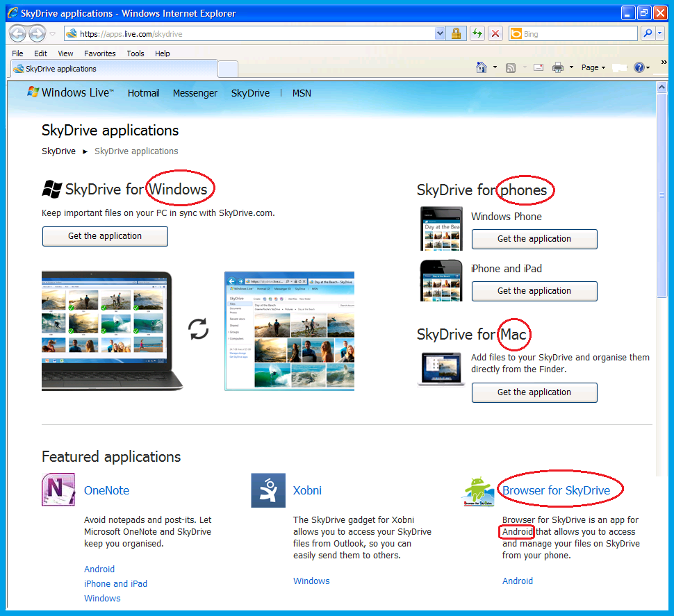Screen dimensions: 674x616
Task: Open the recent pages dropdown next to Forward
Action: point(52,33)
